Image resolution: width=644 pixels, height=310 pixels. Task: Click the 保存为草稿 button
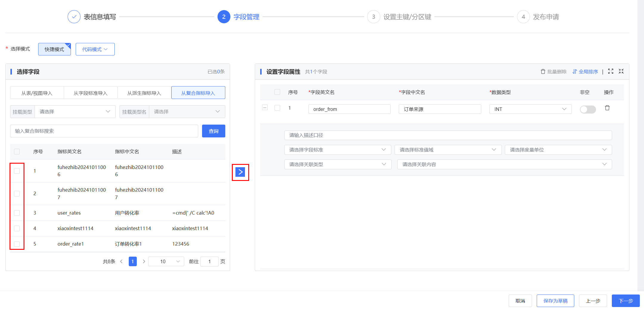coord(555,301)
